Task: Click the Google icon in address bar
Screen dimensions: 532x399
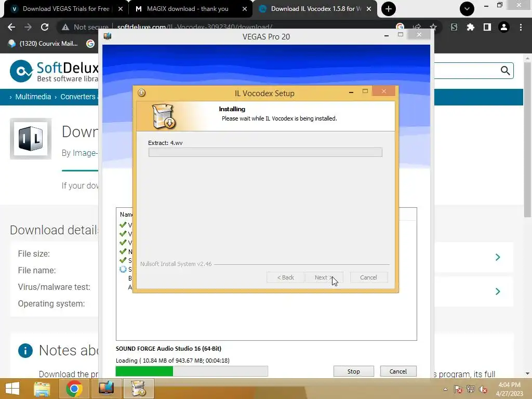Action: click(x=400, y=26)
